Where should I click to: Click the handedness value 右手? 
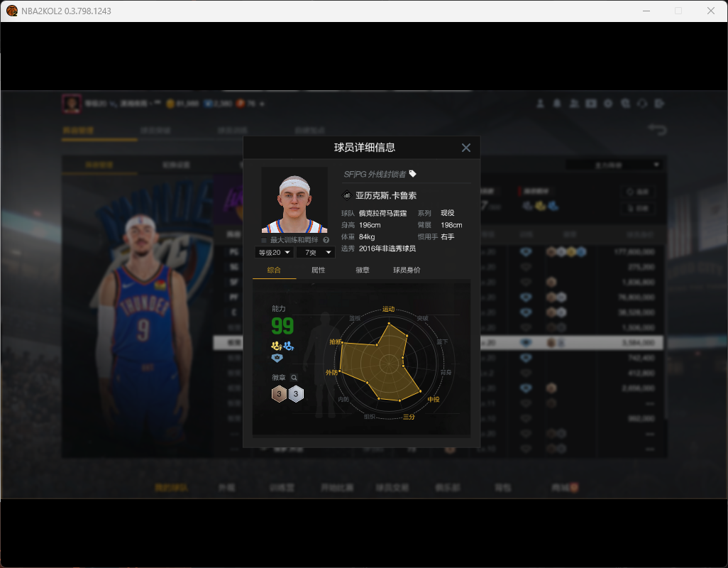point(448,237)
